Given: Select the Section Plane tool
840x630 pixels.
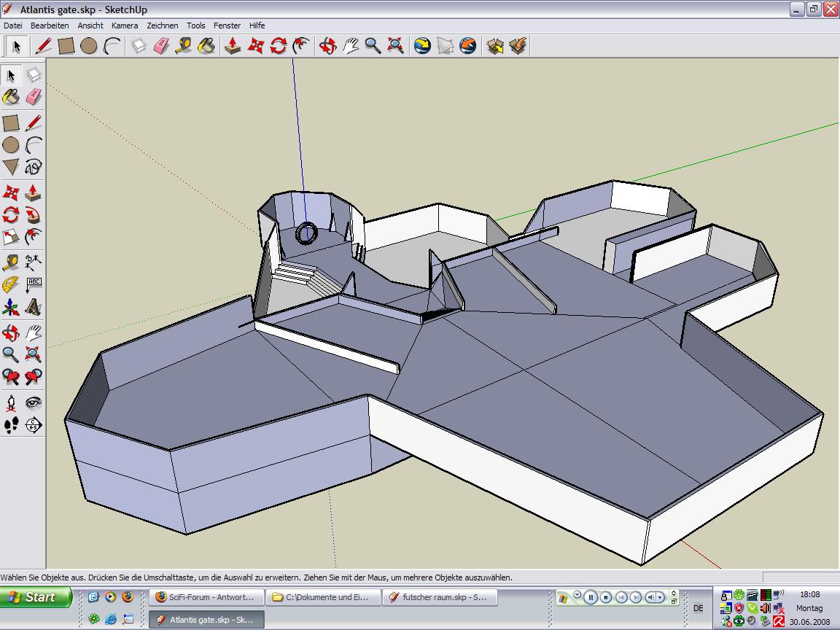Looking at the screenshot, I should click(x=34, y=425).
